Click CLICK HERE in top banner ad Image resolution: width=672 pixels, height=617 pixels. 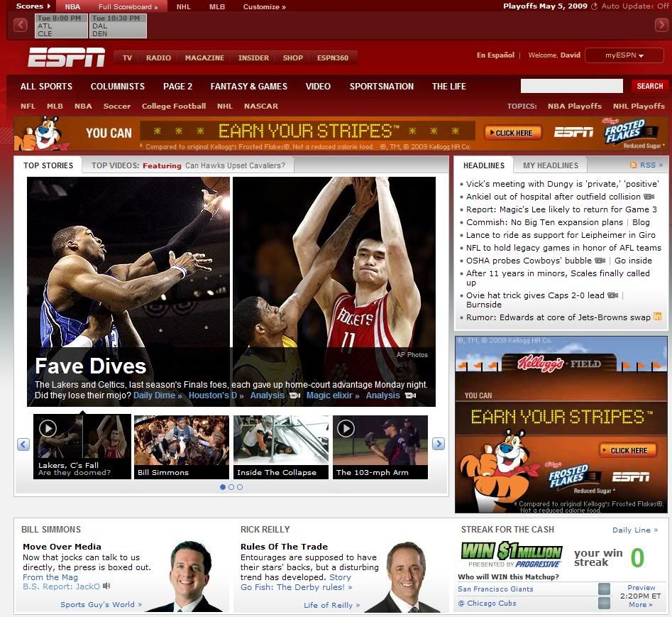(513, 133)
